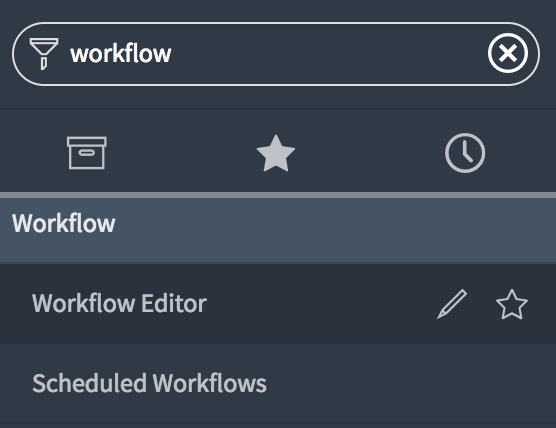Open the All Applications box icon tab
The width and height of the screenshot is (556, 428).
(87, 153)
